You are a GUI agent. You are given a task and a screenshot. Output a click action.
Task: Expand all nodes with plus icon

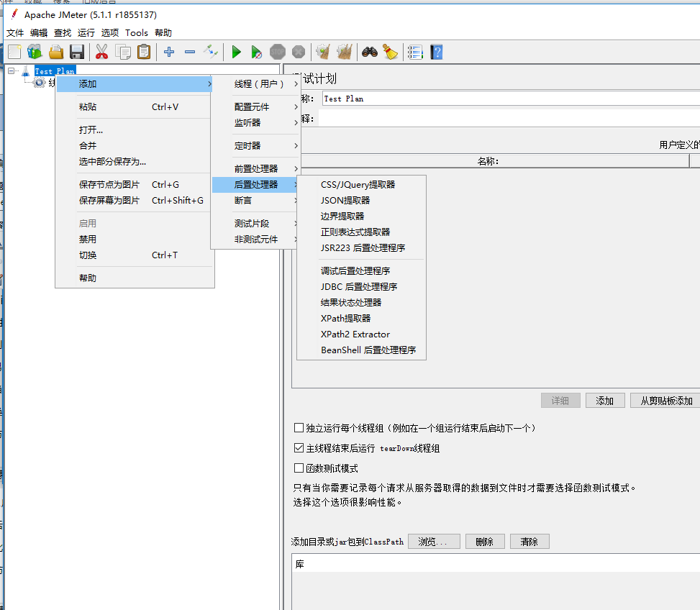(x=169, y=53)
